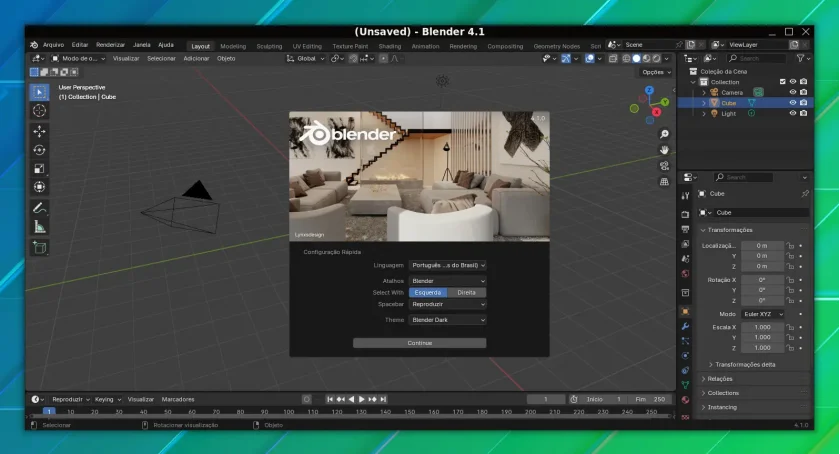The height and width of the screenshot is (454, 840).
Task: Switch to the Sculpting workspace tab
Action: pyautogui.click(x=269, y=46)
